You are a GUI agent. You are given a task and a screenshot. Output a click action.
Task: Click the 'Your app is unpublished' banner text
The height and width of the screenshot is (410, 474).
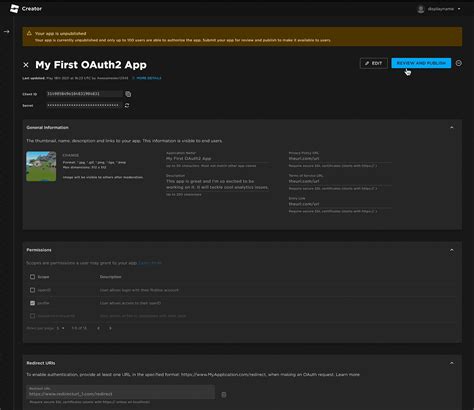pos(60,33)
